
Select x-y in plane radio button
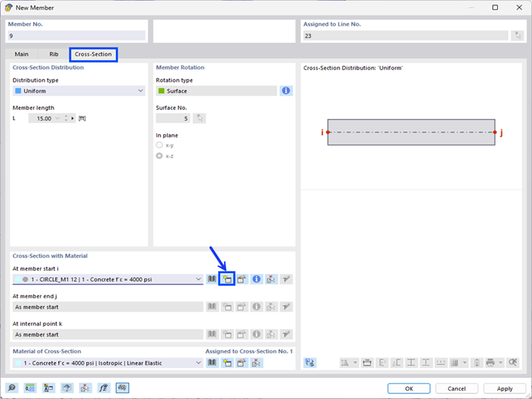tap(159, 145)
